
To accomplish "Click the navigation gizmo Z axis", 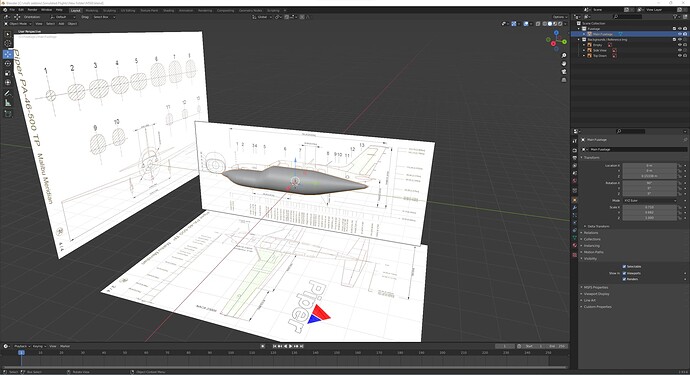I will click(x=556, y=33).
